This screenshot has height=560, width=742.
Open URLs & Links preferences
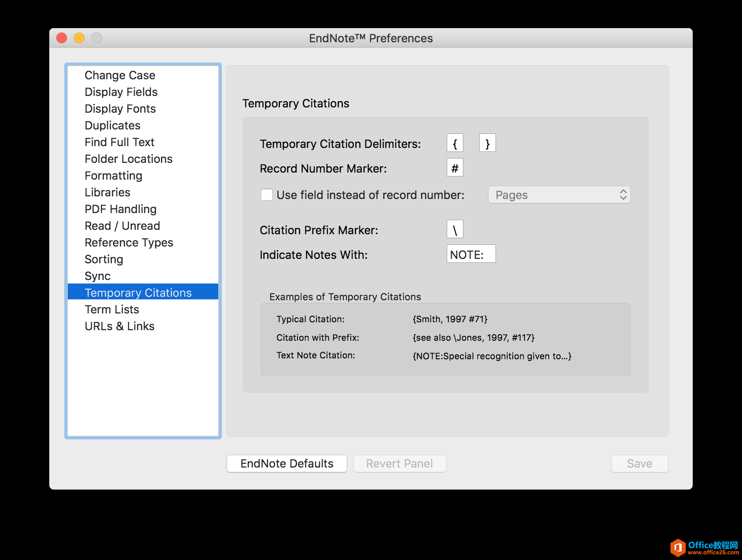[x=119, y=326]
